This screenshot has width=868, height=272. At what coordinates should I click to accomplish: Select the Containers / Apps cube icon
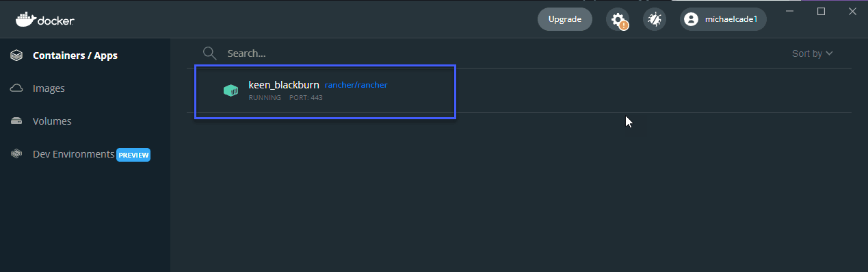17,55
